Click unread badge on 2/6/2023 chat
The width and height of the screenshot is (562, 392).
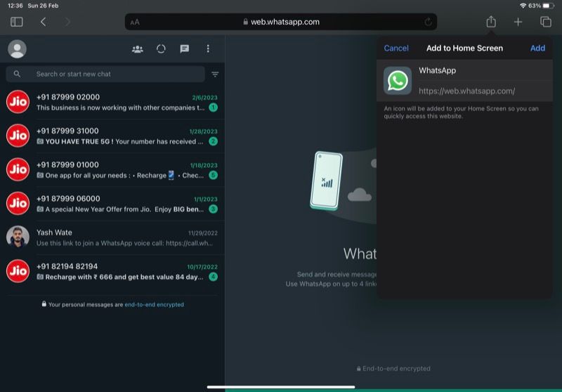214,107
